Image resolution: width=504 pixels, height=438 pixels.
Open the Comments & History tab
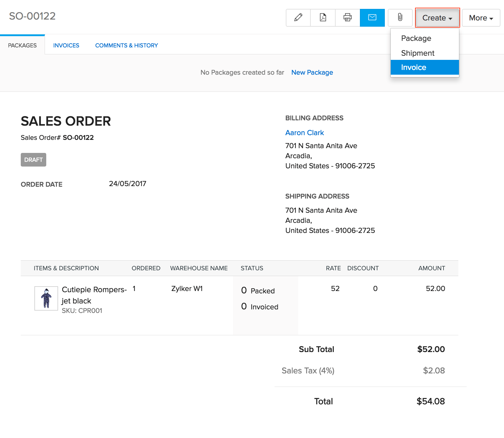click(126, 45)
